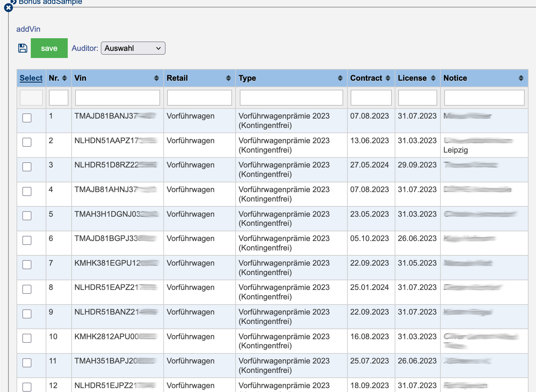
Task: Sort by Retail column sort icon
Action: 228,78
